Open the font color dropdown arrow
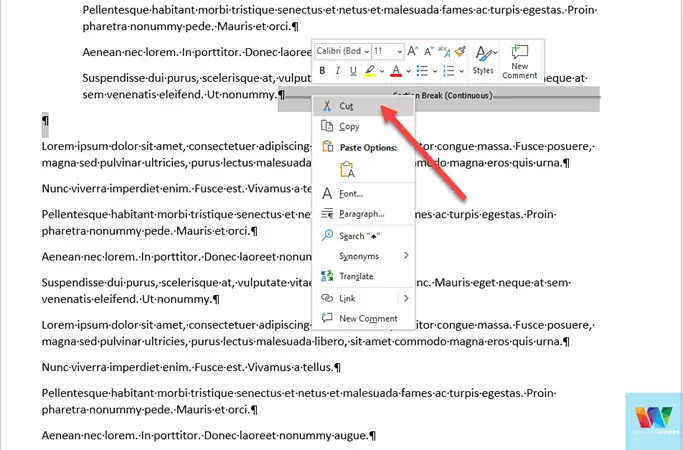The height and width of the screenshot is (450, 683). coord(408,71)
